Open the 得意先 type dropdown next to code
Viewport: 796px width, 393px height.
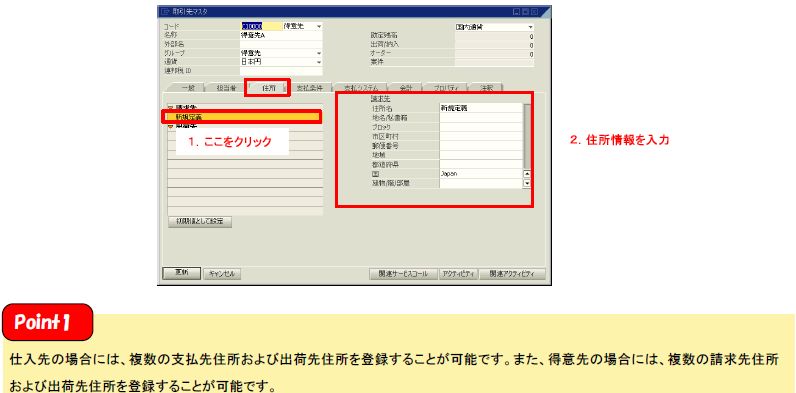click(x=319, y=26)
